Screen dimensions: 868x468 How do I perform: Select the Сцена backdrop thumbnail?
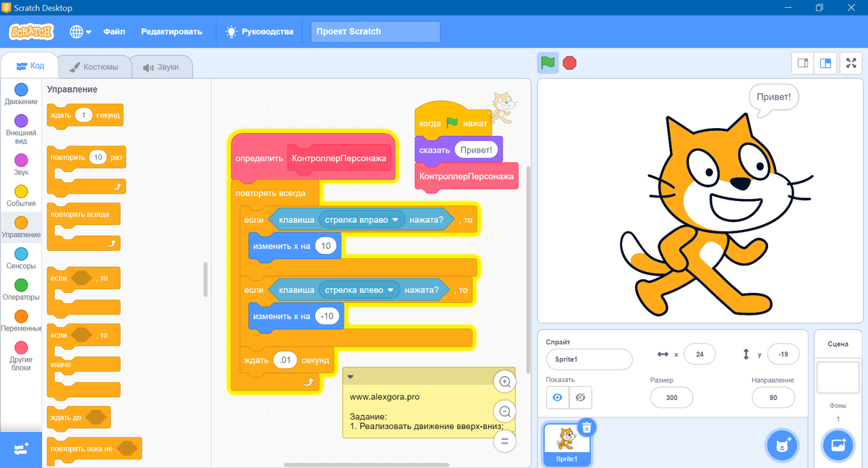[838, 377]
